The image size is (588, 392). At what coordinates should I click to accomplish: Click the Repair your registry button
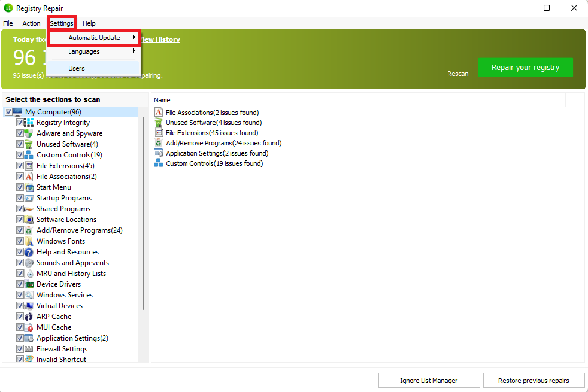click(525, 68)
